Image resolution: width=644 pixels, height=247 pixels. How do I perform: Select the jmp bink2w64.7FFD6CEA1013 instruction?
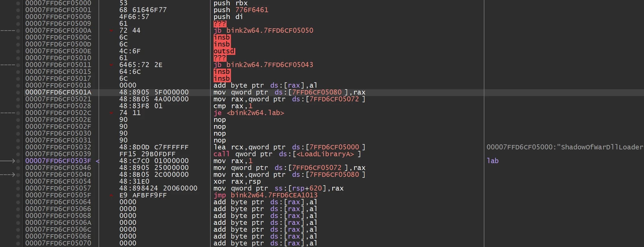[x=265, y=195]
